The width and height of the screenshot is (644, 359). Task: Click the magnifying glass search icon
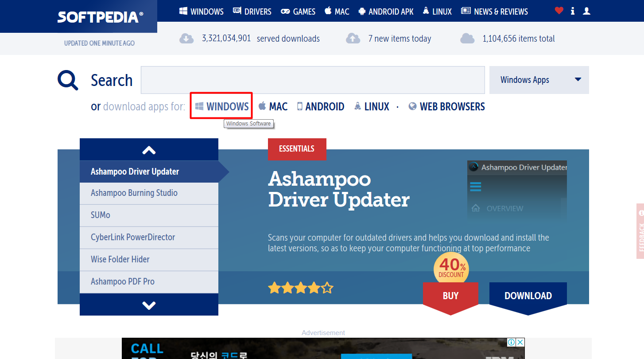click(x=68, y=80)
